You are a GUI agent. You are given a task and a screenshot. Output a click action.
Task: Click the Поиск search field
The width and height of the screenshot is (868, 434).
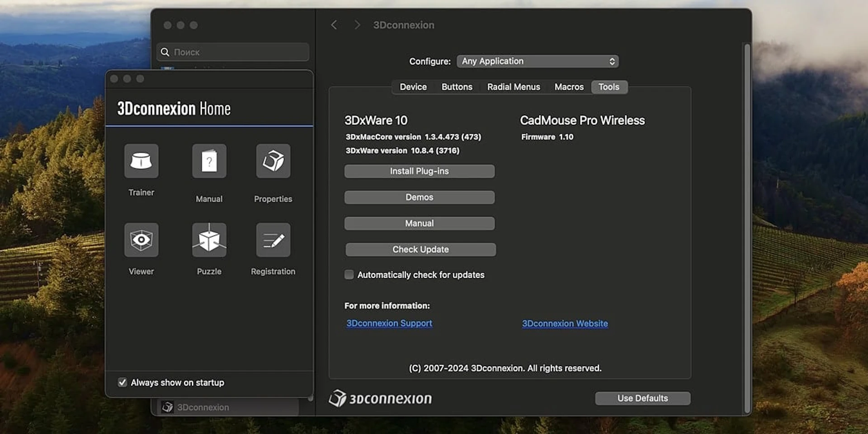pyautogui.click(x=233, y=52)
